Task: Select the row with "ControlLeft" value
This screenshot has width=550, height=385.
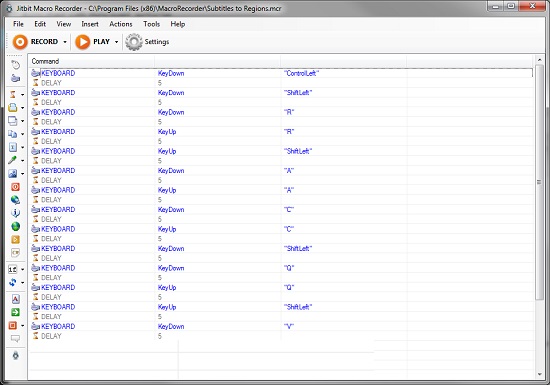Action: (x=281, y=73)
